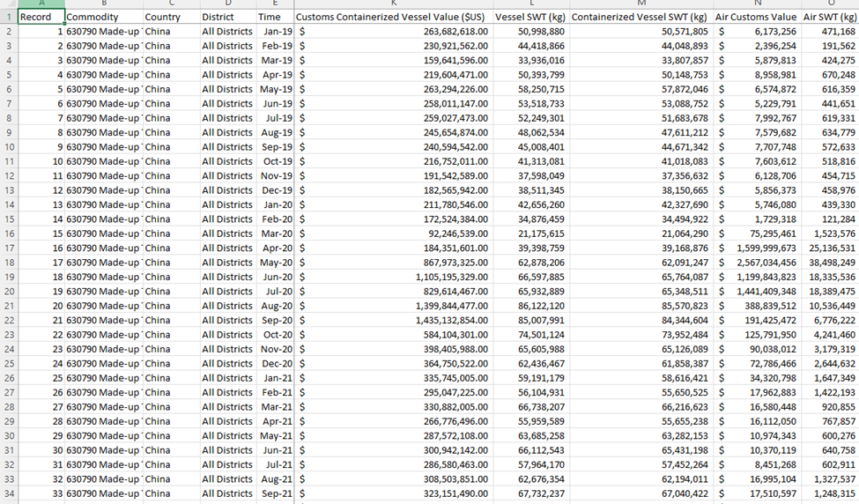This screenshot has height=504, width=859.
Task: Click the Commodity cell in row 10
Action: [x=104, y=147]
